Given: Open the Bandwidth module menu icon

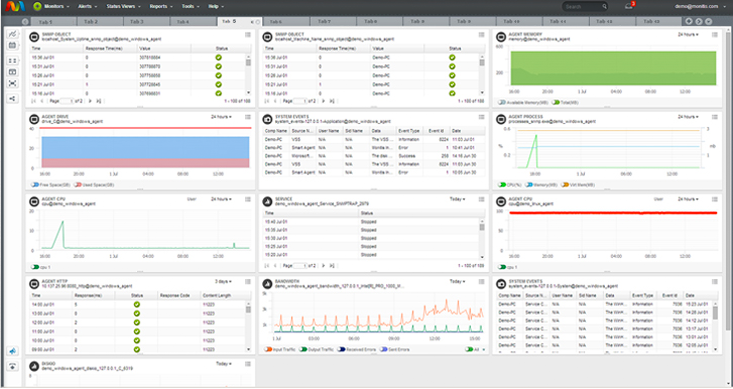Looking at the screenshot, I should (x=481, y=281).
